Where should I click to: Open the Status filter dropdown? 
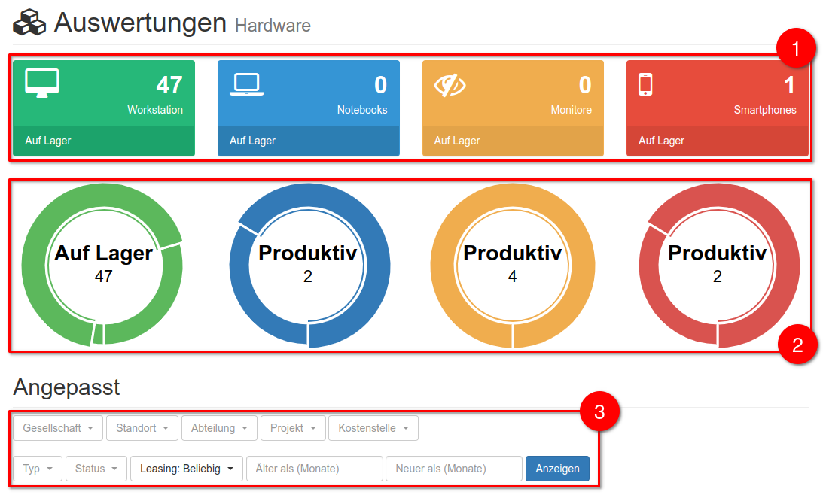pyautogui.click(x=96, y=469)
